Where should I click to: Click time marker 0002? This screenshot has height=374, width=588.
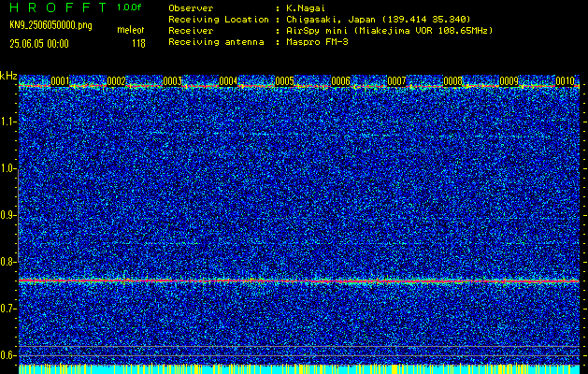tap(116, 81)
